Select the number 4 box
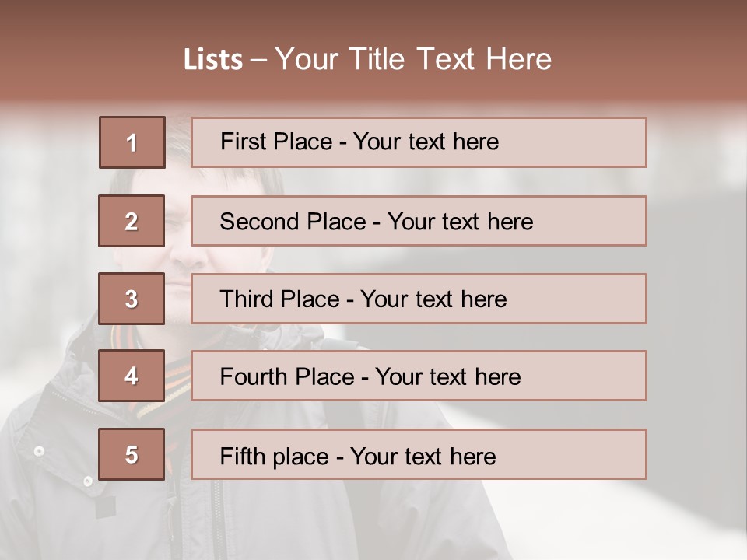 132,376
